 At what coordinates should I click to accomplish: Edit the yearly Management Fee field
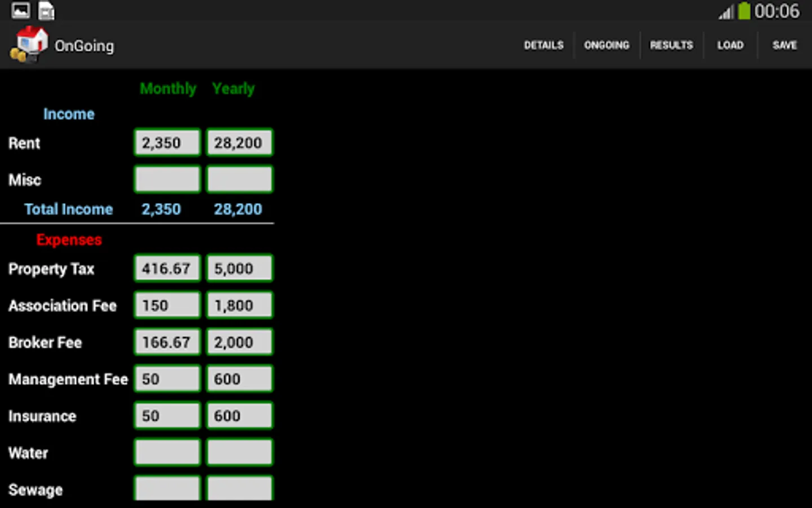click(240, 378)
